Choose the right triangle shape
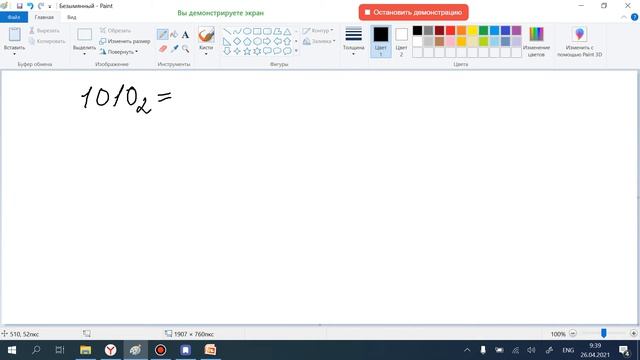640x360 pixels. (227, 41)
